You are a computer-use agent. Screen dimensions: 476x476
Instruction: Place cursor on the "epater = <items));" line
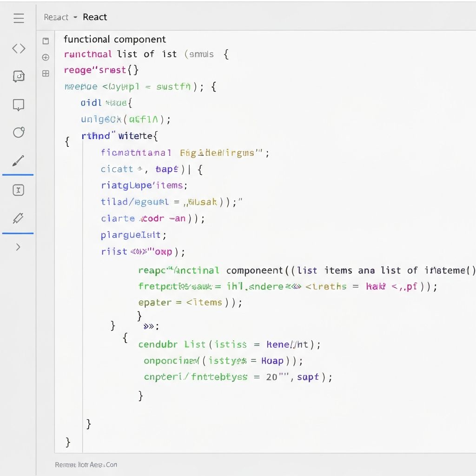click(190, 302)
